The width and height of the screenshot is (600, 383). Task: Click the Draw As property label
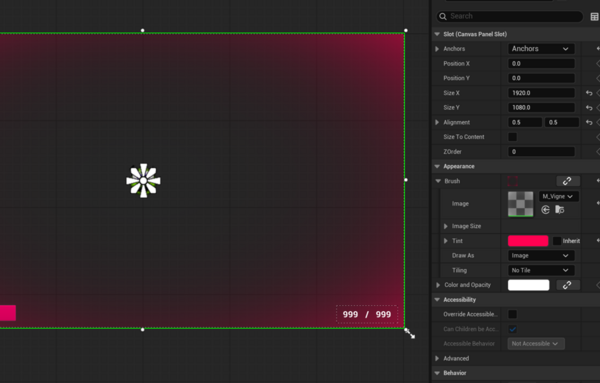point(463,256)
